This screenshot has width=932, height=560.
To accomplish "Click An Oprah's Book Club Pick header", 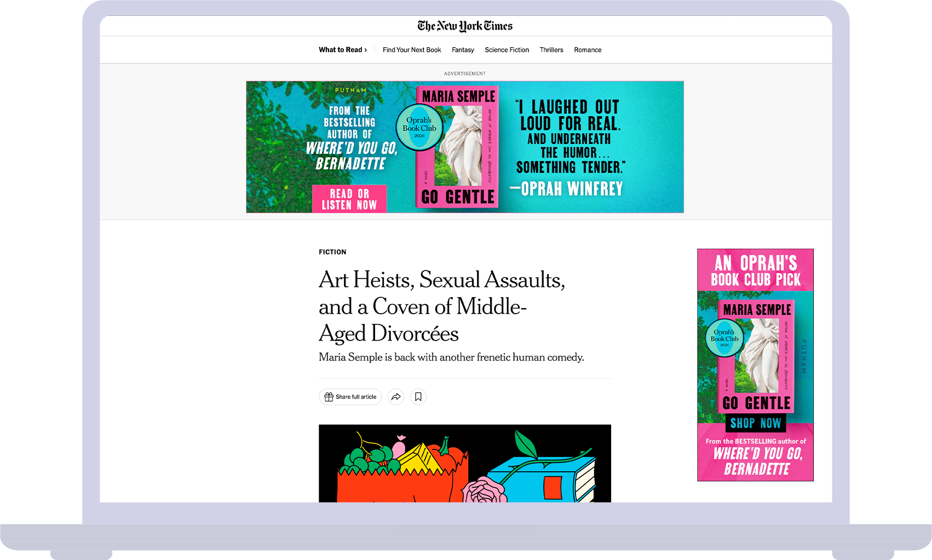I will 756,271.
